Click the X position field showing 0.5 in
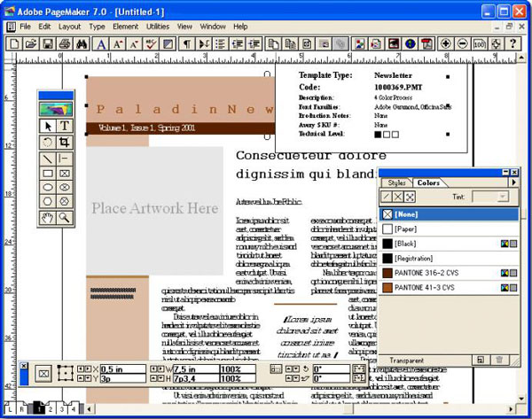This screenshot has width=532, height=419. point(123,369)
